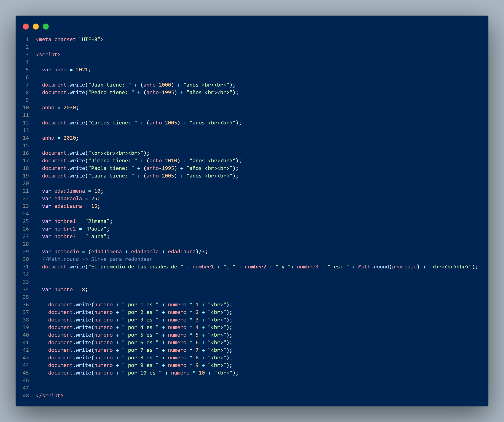This screenshot has width=504, height=422.
Task: Click 'Math.round(promedio)' in line 31
Action: [x=388, y=266]
